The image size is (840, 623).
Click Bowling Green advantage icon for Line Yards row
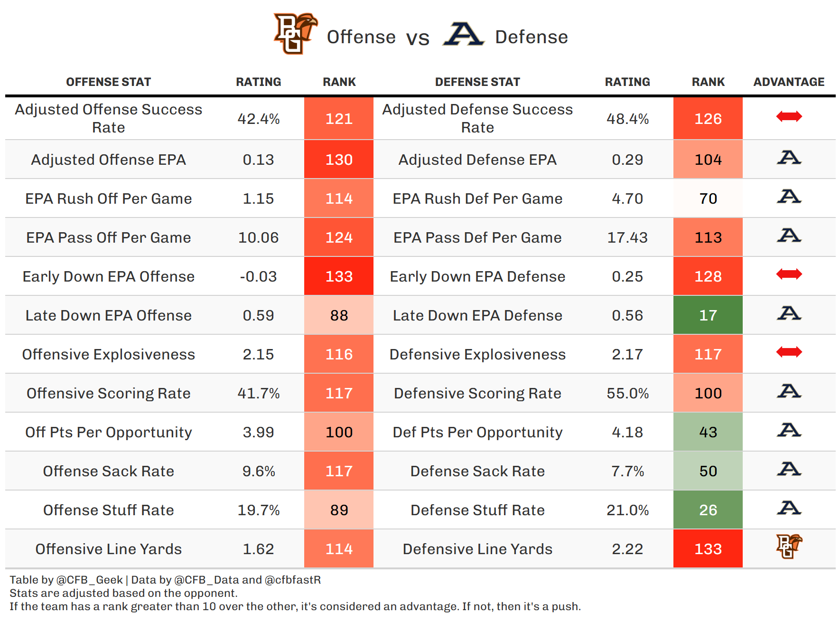(789, 546)
